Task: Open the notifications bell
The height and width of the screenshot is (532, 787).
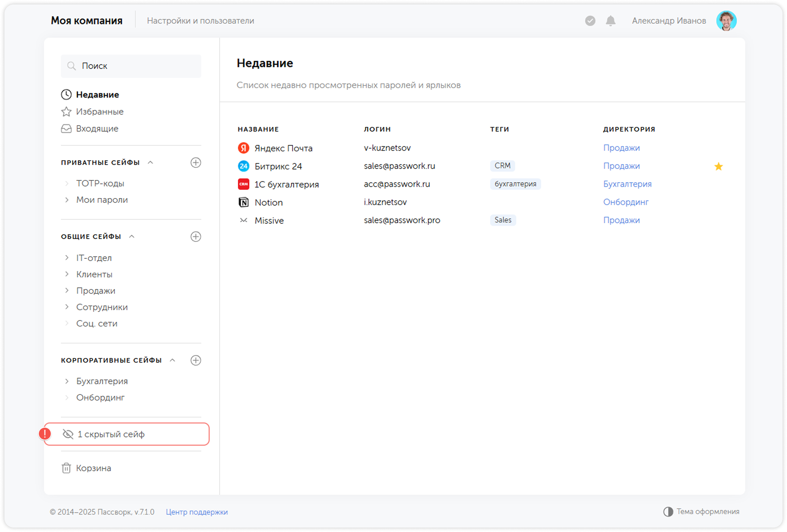Action: point(611,21)
